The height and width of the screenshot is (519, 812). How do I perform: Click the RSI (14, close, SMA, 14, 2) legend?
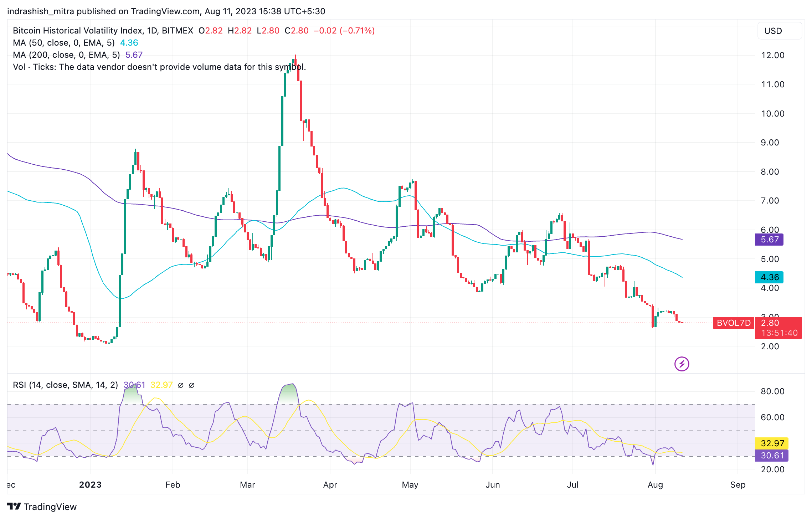(65, 385)
